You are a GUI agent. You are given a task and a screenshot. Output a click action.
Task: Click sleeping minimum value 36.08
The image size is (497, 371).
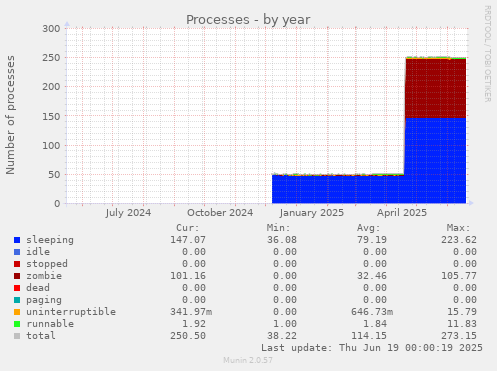tap(282, 240)
